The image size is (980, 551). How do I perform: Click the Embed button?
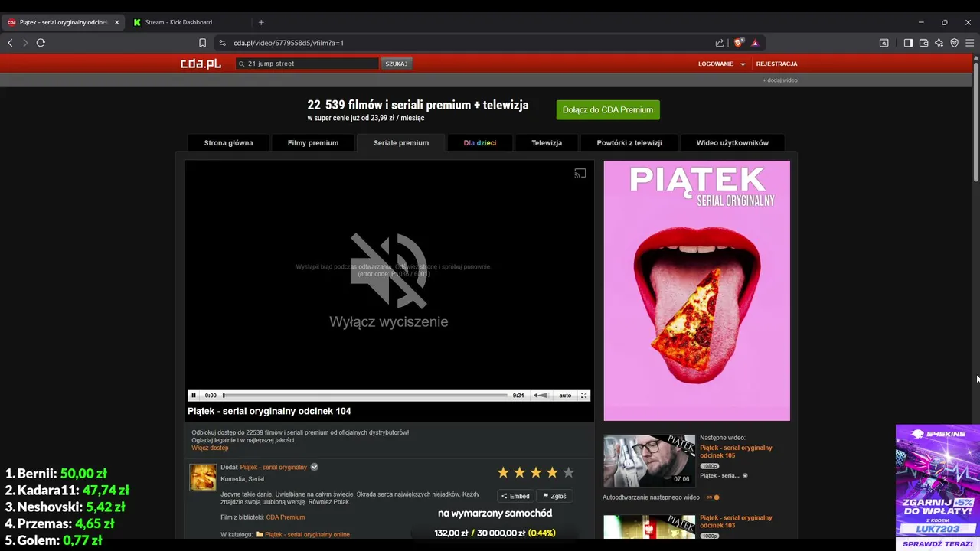[514, 496]
